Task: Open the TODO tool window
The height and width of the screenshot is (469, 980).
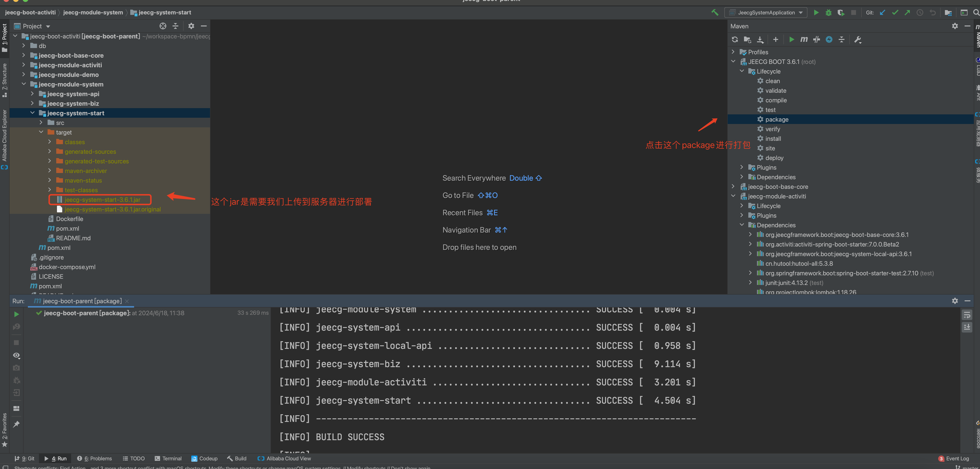Action: click(134, 458)
